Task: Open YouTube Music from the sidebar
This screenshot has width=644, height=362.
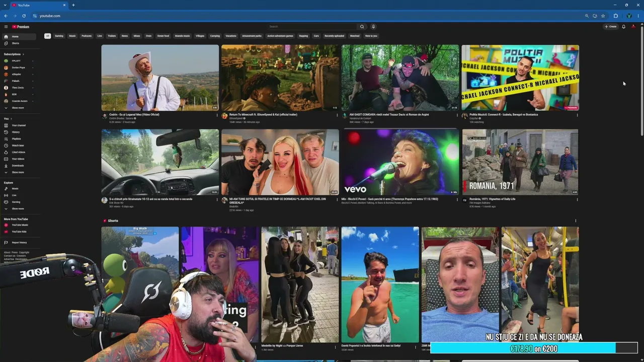Action: point(19,225)
